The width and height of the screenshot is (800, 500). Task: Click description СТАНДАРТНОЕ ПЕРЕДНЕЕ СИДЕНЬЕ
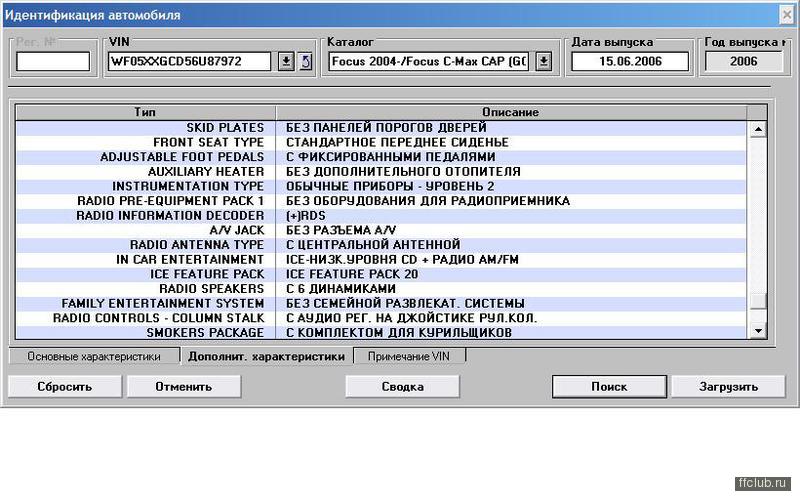coord(397,142)
